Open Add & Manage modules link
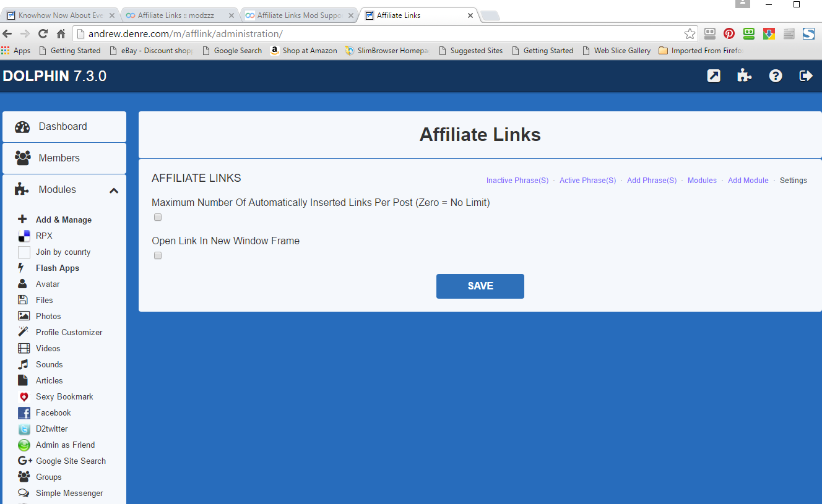 coord(64,220)
